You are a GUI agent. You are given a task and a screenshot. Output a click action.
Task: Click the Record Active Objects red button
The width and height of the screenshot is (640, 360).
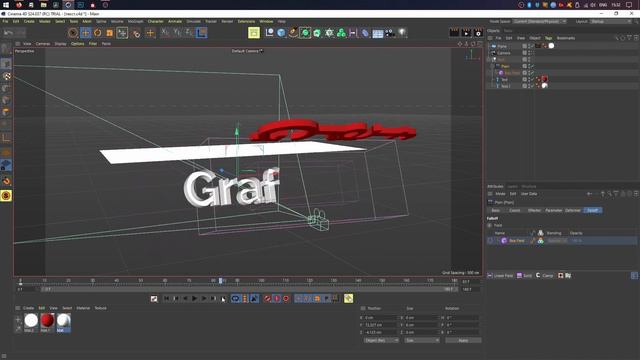[x=267, y=299]
